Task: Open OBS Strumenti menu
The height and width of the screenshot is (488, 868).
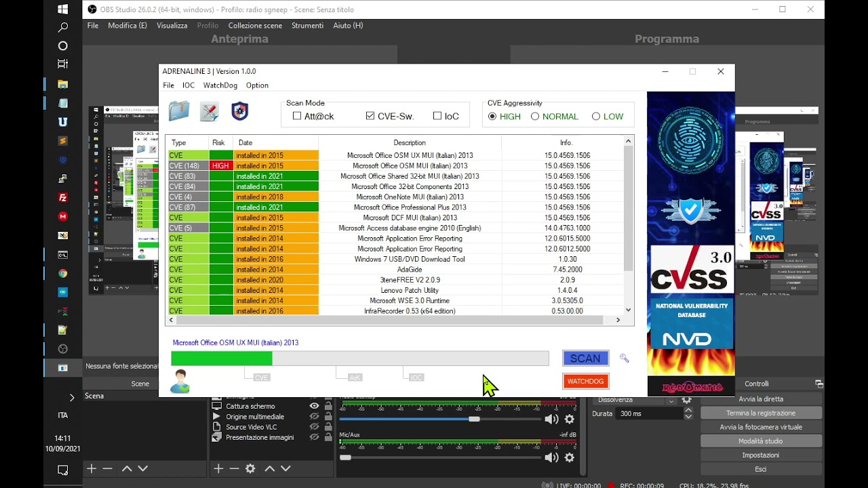Action: pos(307,26)
